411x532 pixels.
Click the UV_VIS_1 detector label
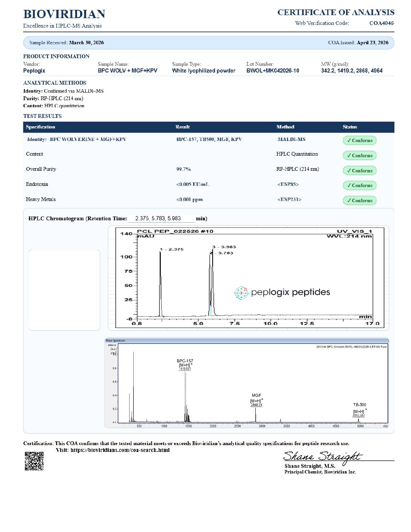point(354,231)
